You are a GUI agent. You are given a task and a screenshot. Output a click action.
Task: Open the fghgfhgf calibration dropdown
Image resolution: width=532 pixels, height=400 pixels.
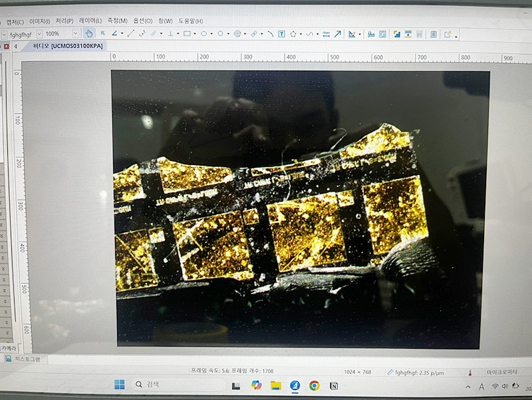tap(39, 34)
